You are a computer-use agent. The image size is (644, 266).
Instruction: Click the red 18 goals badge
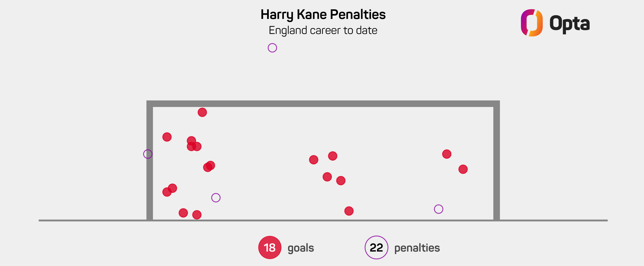coord(270,248)
